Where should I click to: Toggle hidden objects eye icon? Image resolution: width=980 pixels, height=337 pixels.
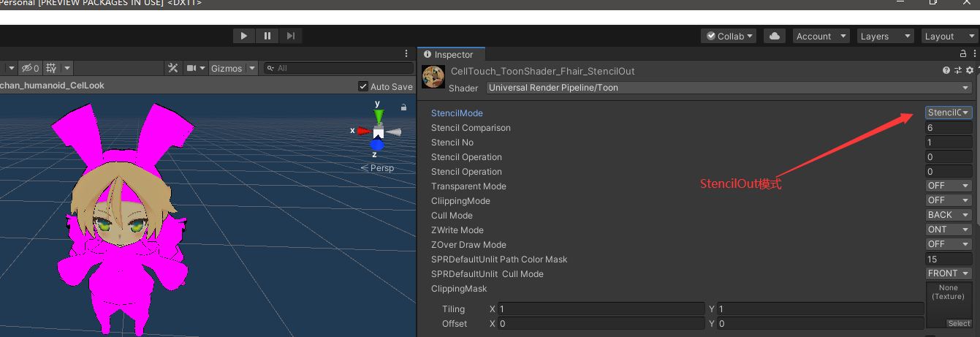pyautogui.click(x=29, y=68)
